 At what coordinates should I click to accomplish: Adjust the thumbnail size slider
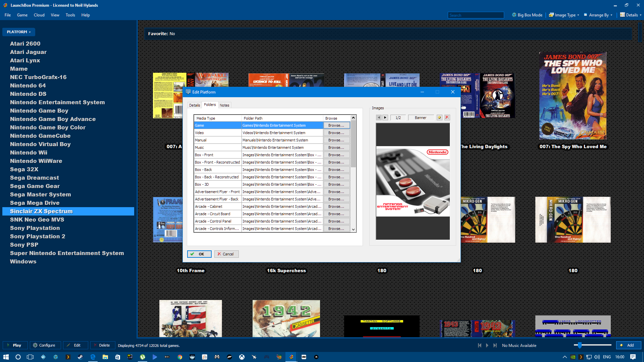point(580,345)
